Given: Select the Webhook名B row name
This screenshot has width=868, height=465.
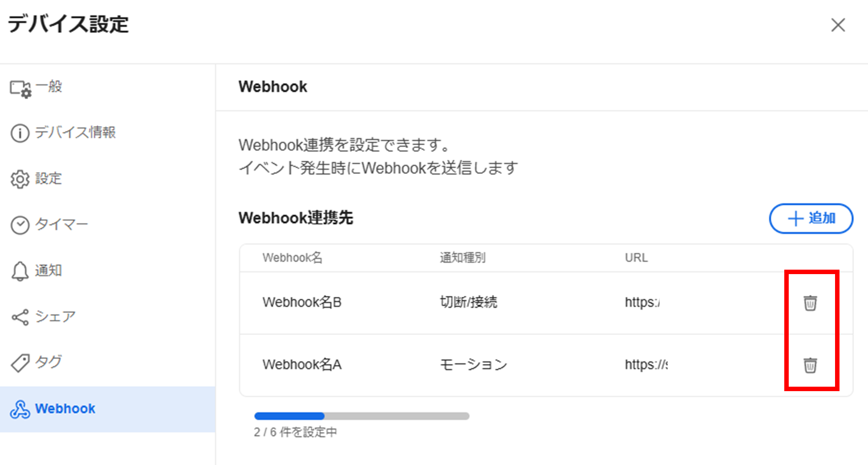Looking at the screenshot, I should (302, 303).
